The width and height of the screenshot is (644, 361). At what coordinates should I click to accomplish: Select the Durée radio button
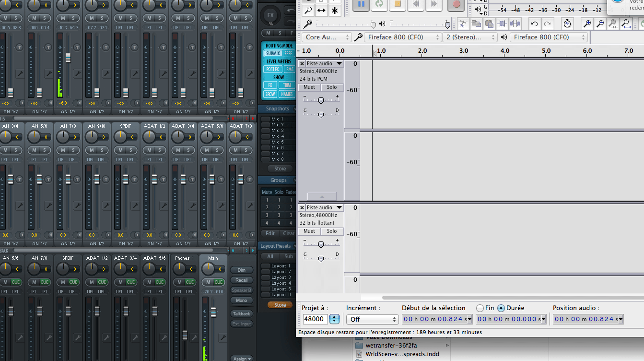click(x=501, y=308)
